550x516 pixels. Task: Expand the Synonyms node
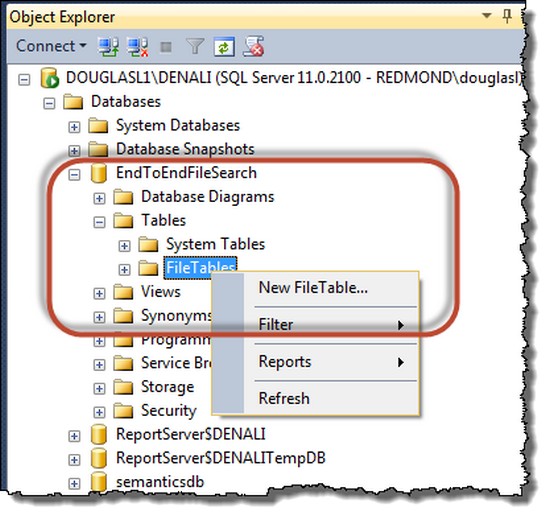tap(99, 317)
